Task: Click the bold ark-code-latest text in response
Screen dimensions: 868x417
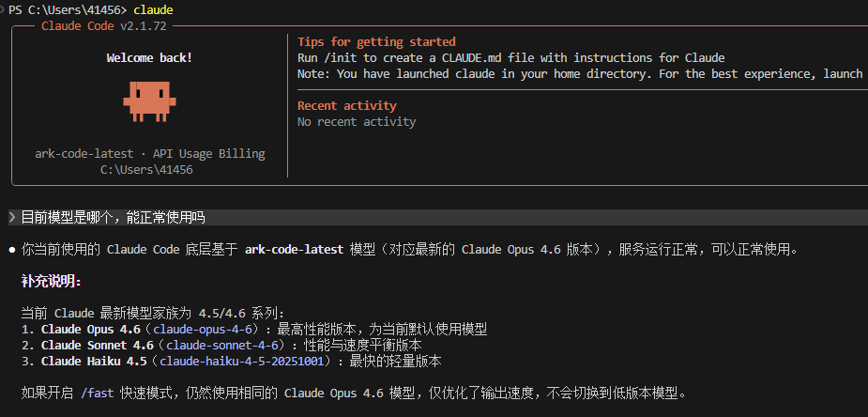Action: click(294, 250)
